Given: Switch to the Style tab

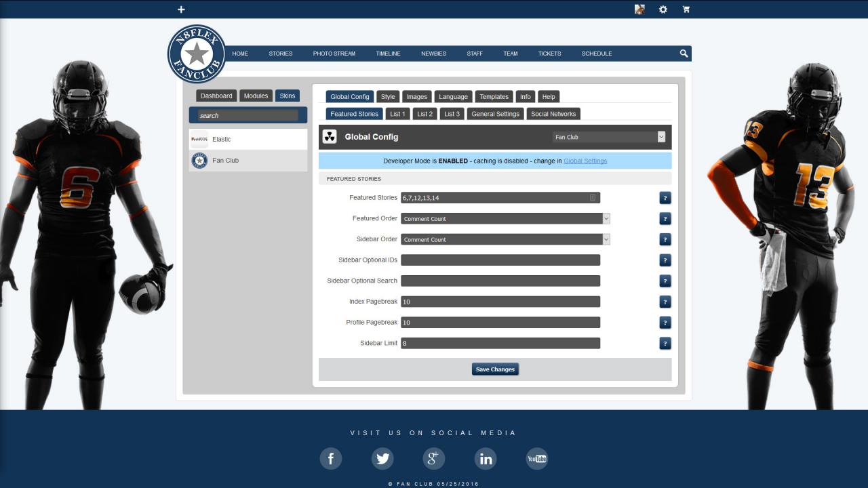Looking at the screenshot, I should [388, 97].
